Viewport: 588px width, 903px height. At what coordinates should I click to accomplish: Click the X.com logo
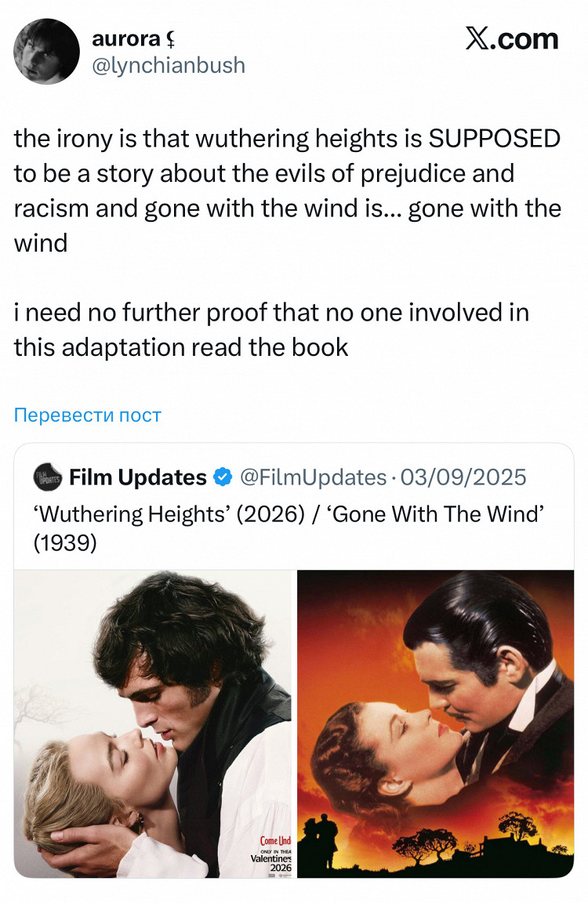click(512, 39)
